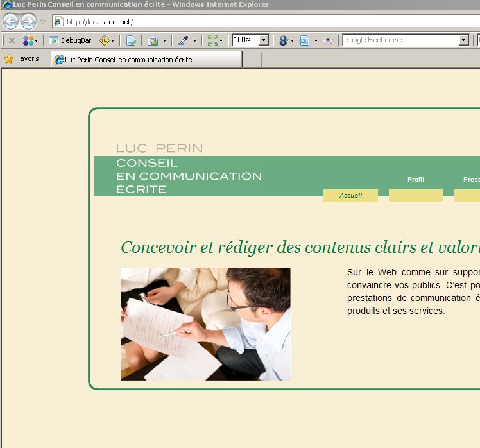Screen dimensions: 480x448
Task: Click the yellow block under Profil
Action: pos(416,195)
